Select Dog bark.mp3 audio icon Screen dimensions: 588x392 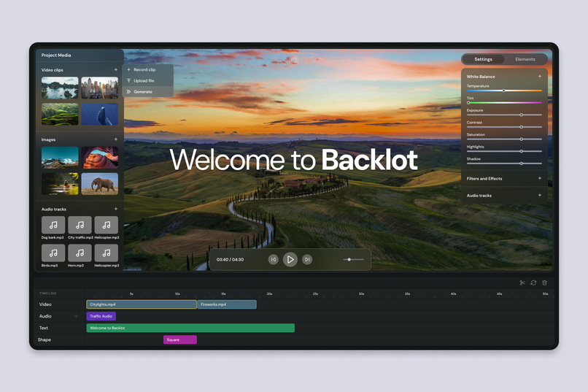coord(53,225)
